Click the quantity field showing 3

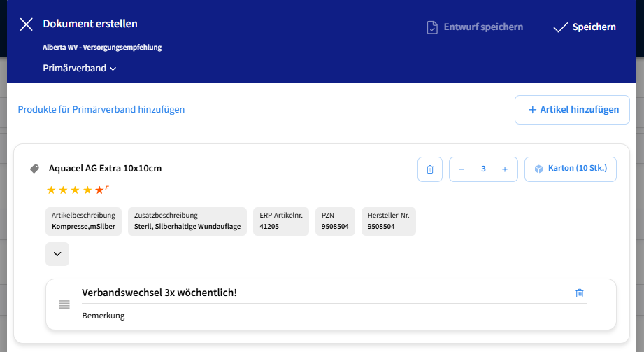tap(483, 169)
